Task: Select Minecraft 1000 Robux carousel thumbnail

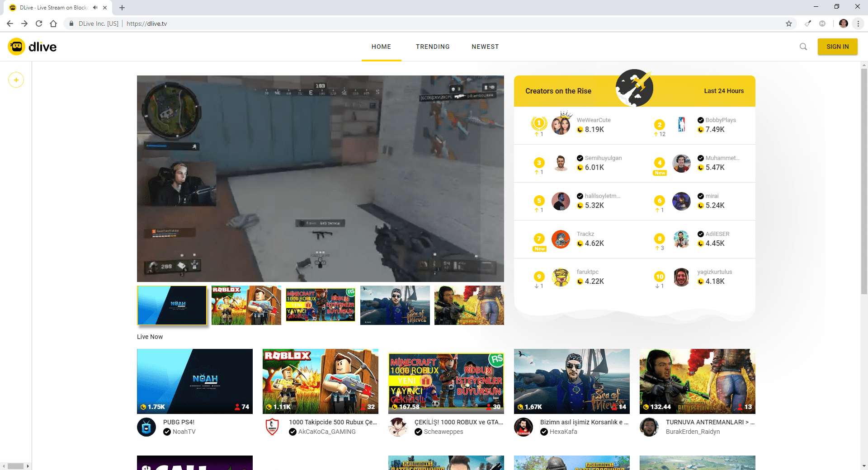Action: coord(321,305)
